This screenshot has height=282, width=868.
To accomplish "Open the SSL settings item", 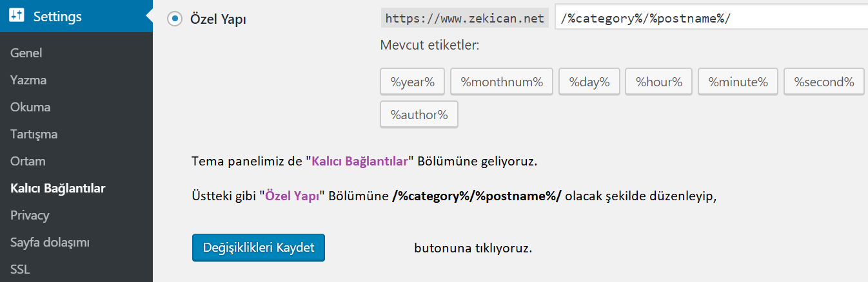I will click(x=20, y=270).
